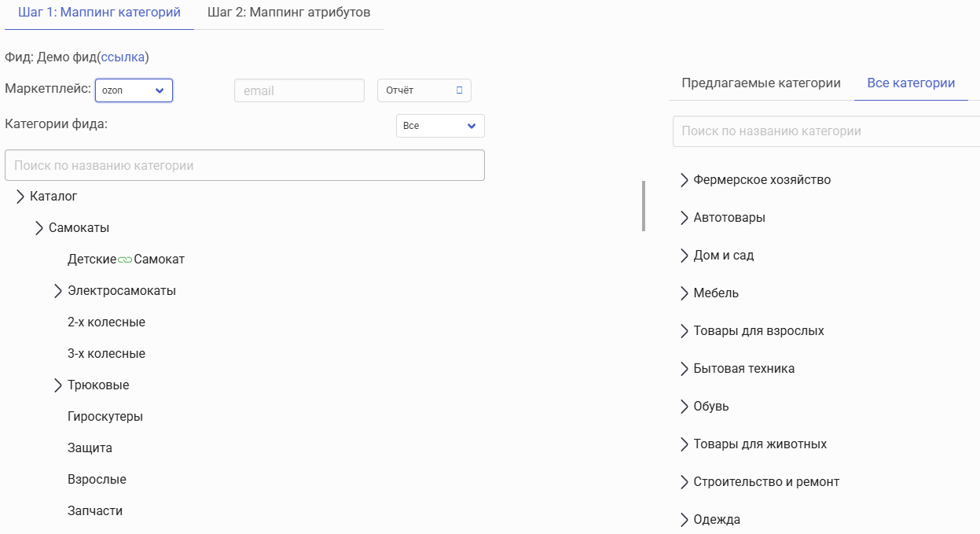Expand the Трюковые category arrow
980x534 pixels.
point(58,385)
